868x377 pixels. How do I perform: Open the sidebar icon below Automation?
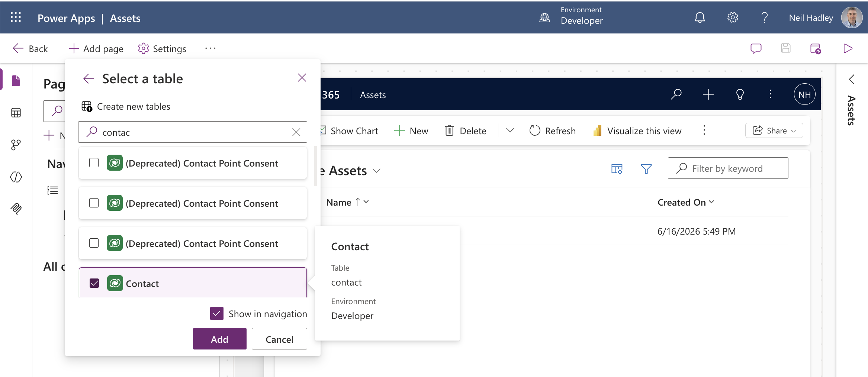[16, 177]
